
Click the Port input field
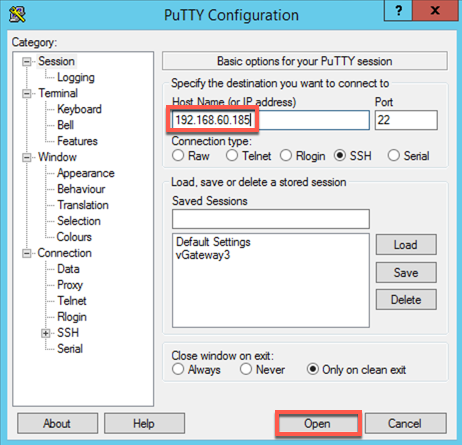tap(406, 120)
